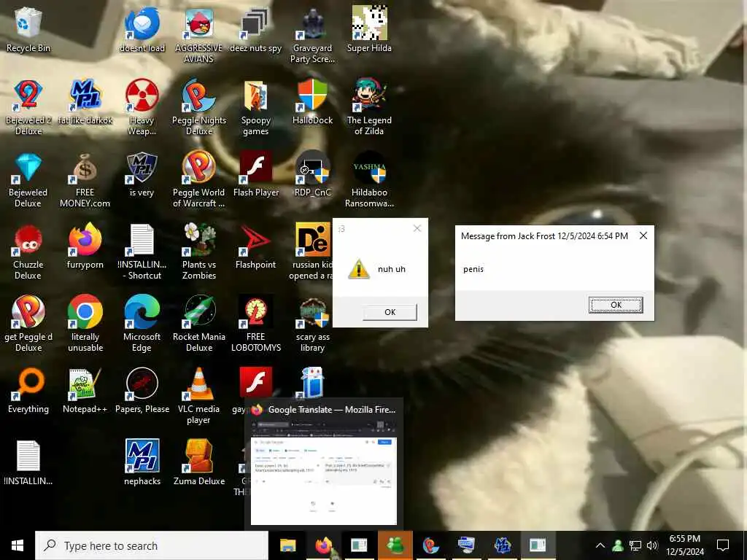Open the Peggle taskbar icon
This screenshot has width=747, height=560.
pyautogui.click(x=430, y=545)
